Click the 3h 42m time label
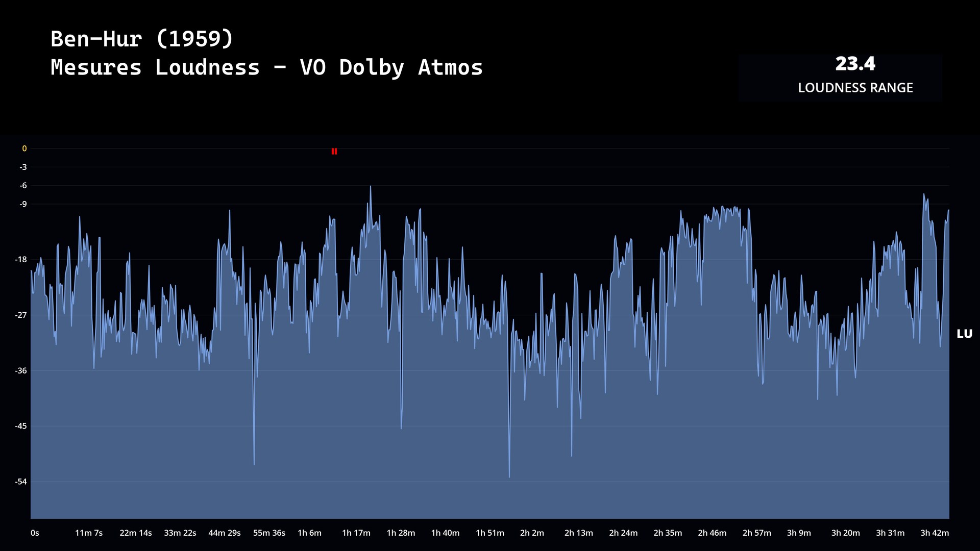 (x=935, y=533)
